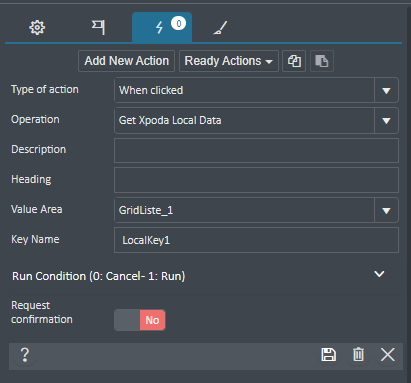Click the "Value Area" label
The image size is (411, 383).
click(x=37, y=209)
